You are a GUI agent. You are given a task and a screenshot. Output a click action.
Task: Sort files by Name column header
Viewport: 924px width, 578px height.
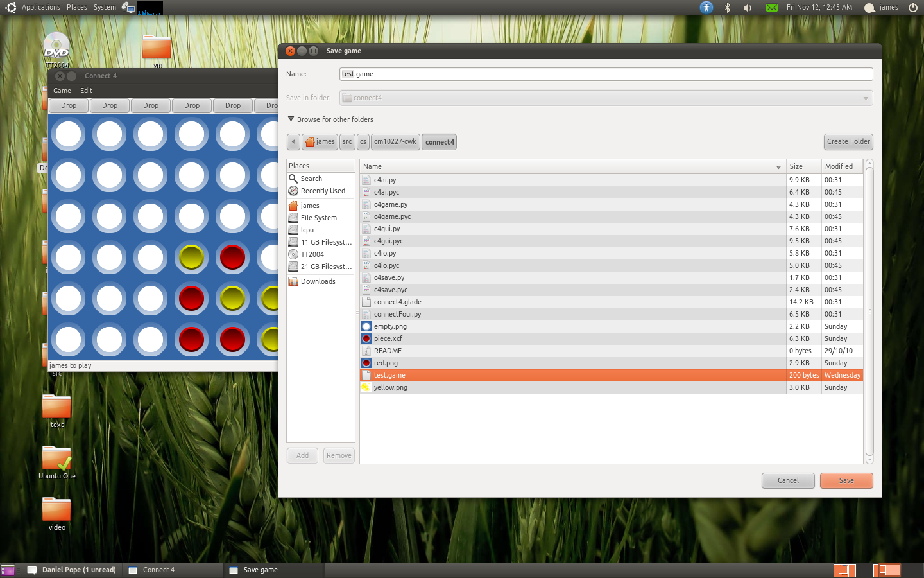(571, 166)
